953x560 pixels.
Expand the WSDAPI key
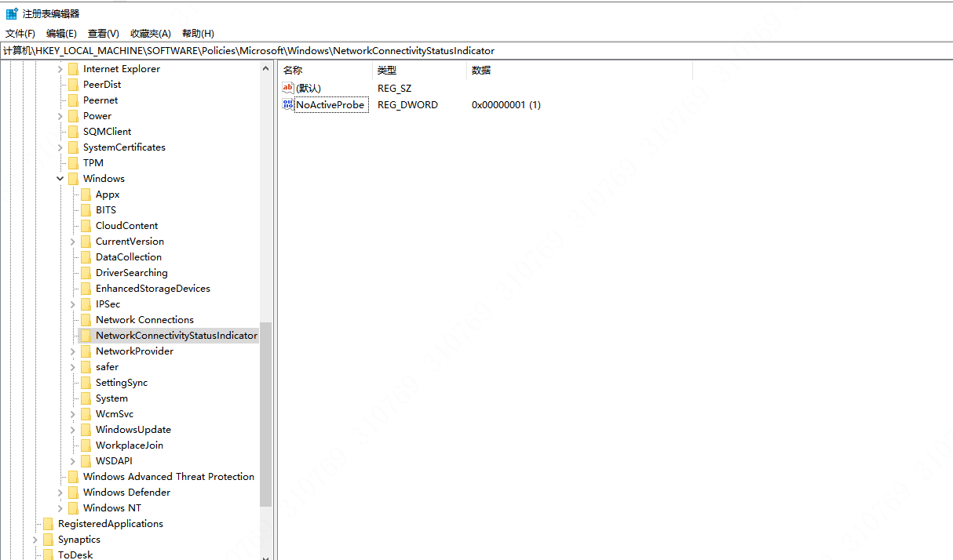pyautogui.click(x=73, y=461)
